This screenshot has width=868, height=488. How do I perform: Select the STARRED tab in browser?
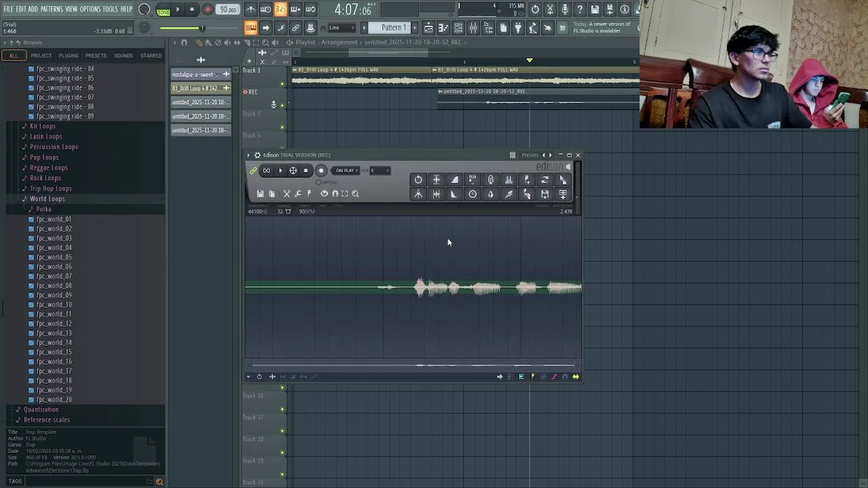coord(151,56)
